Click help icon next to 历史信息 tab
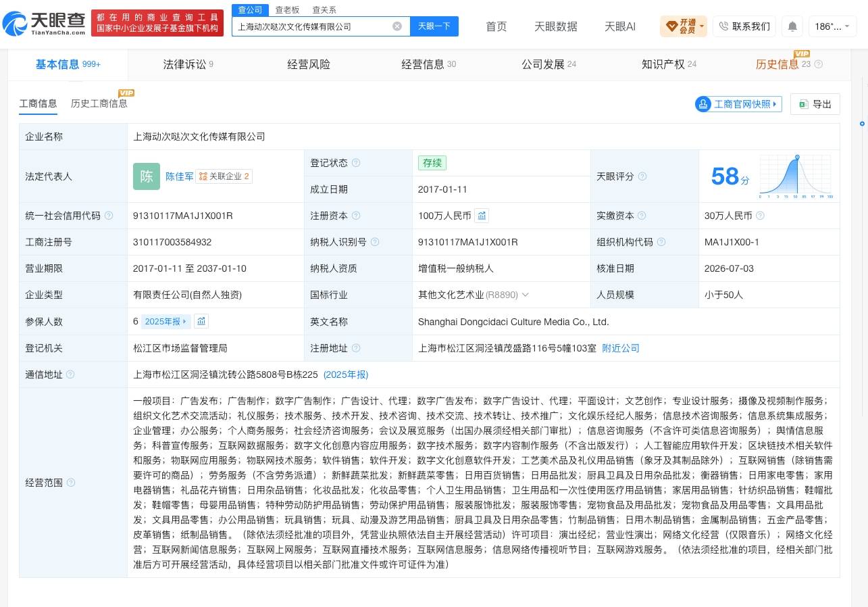Image resolution: width=868 pixels, height=607 pixels. click(819, 64)
